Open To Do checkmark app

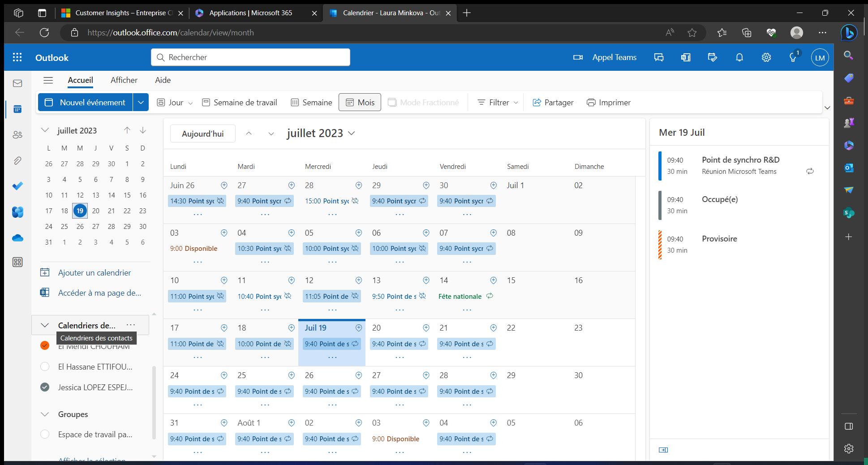pos(17,186)
